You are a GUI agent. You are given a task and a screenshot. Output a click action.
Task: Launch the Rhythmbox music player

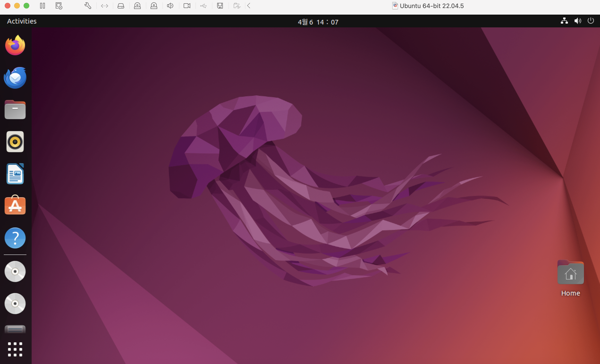click(15, 142)
